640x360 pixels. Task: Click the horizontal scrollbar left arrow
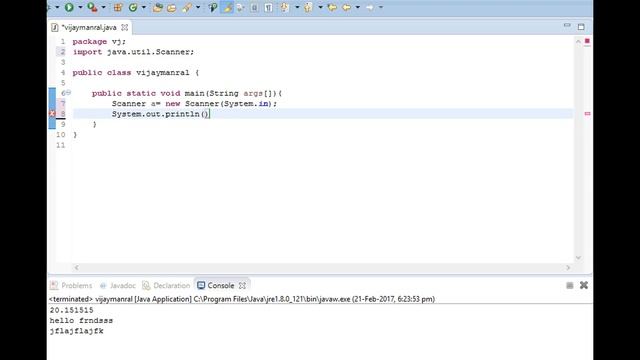[x=76, y=267]
